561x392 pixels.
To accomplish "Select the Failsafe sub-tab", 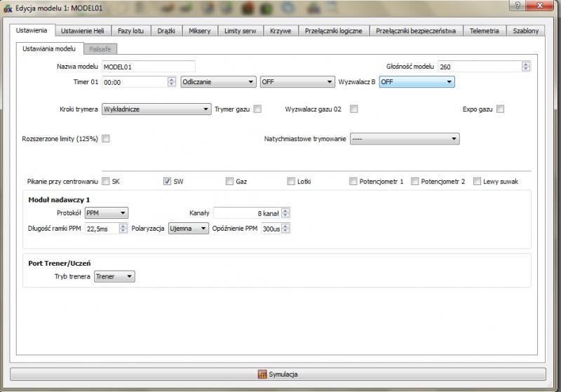I will [101, 49].
